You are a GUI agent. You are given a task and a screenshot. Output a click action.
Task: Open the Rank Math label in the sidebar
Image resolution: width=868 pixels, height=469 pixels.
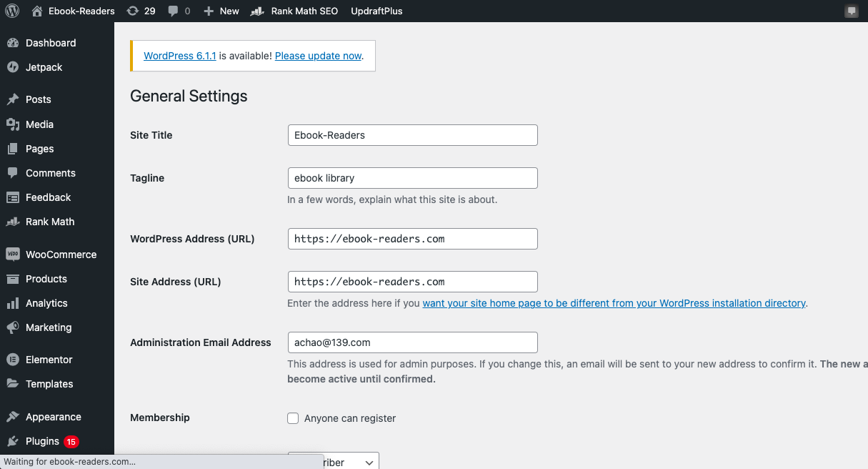tap(50, 222)
